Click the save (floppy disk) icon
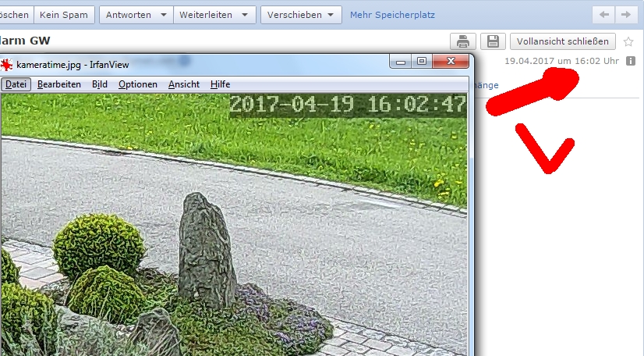The width and height of the screenshot is (644, 356). coord(492,41)
